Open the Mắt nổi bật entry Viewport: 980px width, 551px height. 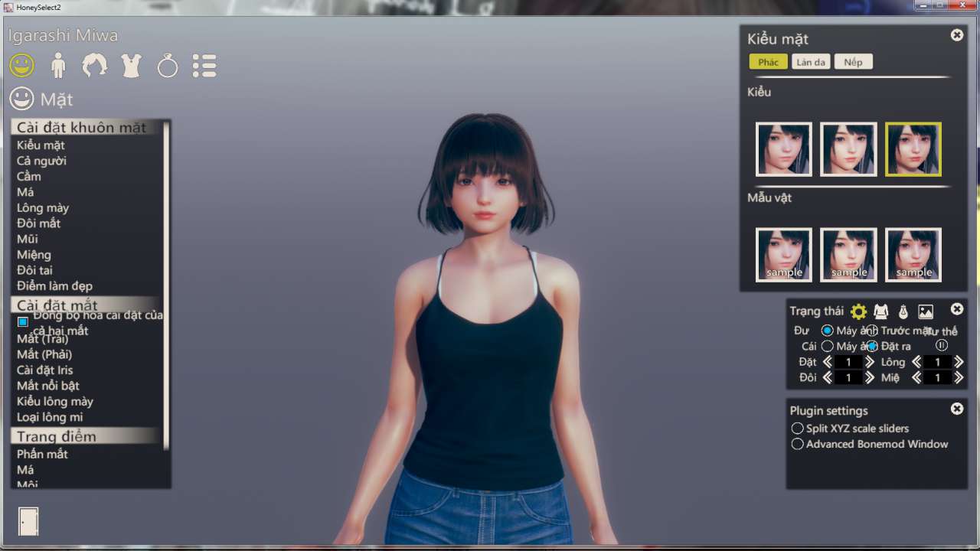[x=48, y=386]
